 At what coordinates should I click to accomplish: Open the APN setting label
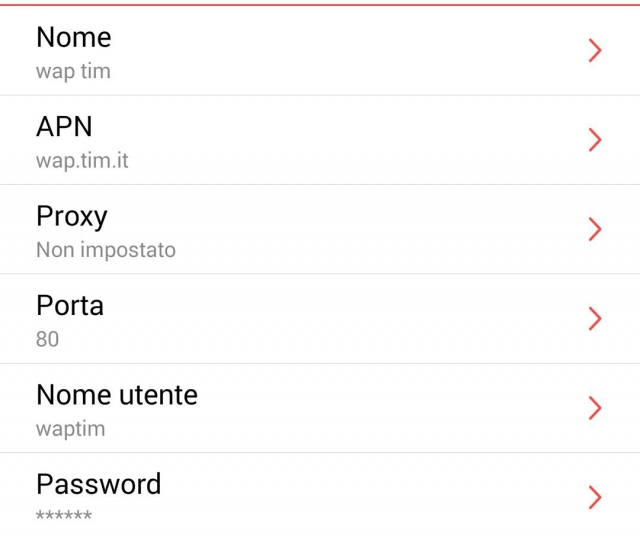tap(64, 127)
